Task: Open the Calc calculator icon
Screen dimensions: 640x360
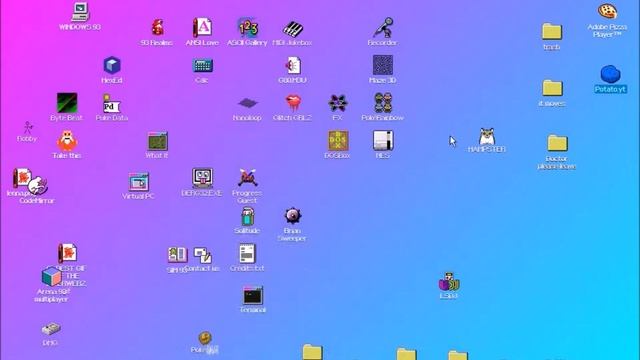Action: [202, 65]
